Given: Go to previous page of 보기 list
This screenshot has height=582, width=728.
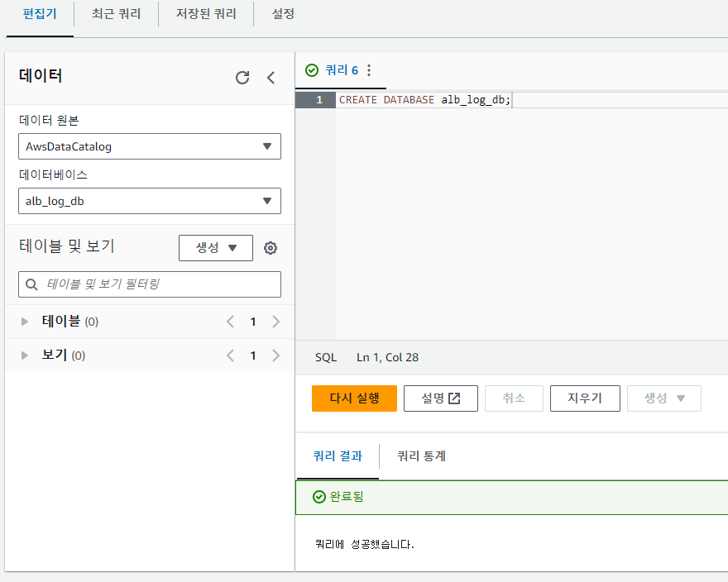Looking at the screenshot, I should click(230, 355).
